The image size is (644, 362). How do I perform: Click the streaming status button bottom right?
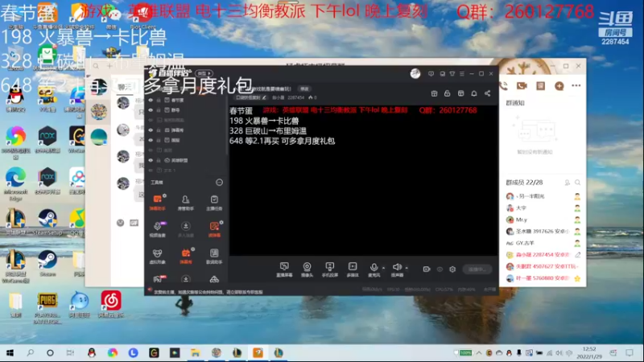[477, 269]
